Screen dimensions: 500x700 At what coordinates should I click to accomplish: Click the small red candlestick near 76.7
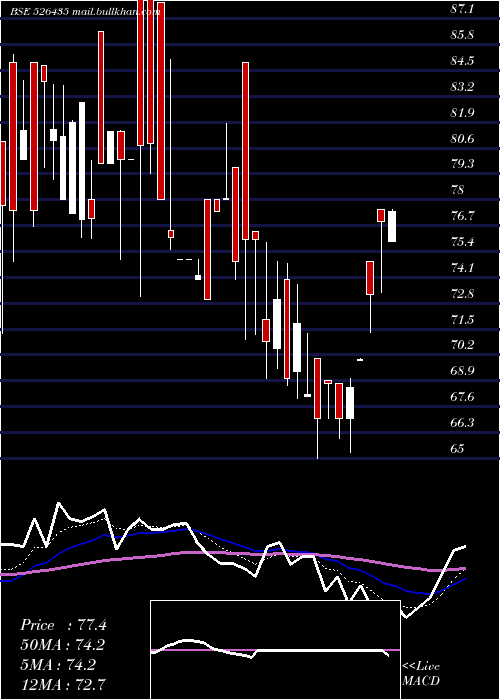coord(381,215)
